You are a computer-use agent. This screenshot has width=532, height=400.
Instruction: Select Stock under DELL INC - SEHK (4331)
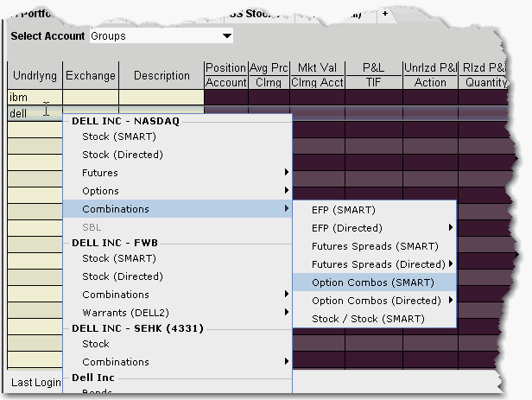click(96, 344)
